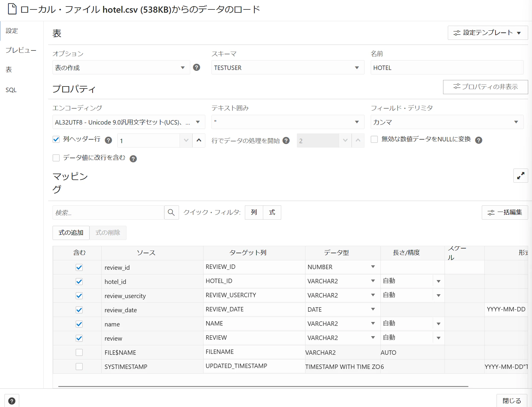Image resolution: width=532 pixels, height=407 pixels.
Task: Open the 設定テンプレート dropdown menu
Action: click(488, 33)
